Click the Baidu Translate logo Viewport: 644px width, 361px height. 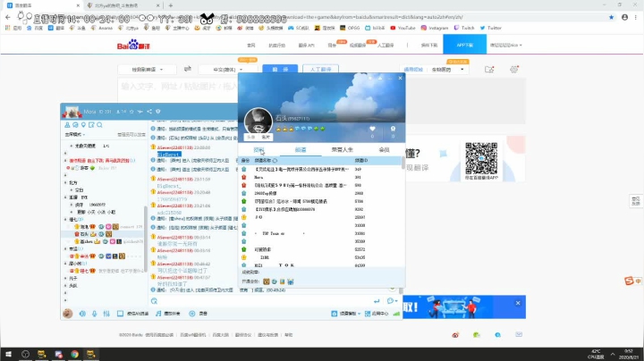(133, 45)
